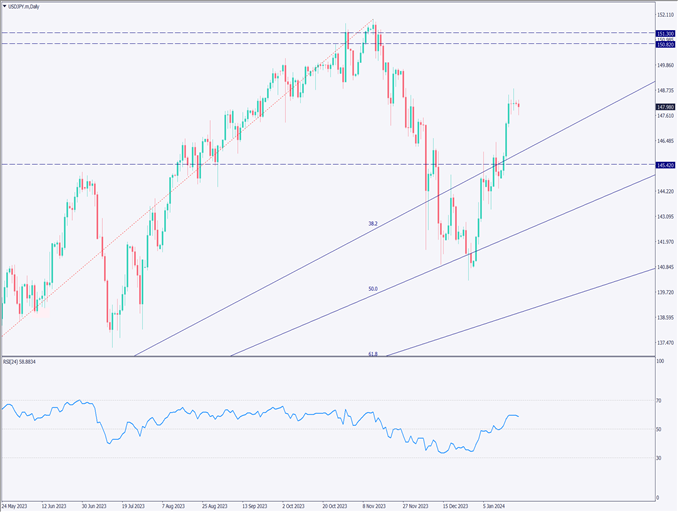Screen dimensions: 678x512
Task: Click the 152.110 price scale label
Action: pyautogui.click(x=666, y=16)
